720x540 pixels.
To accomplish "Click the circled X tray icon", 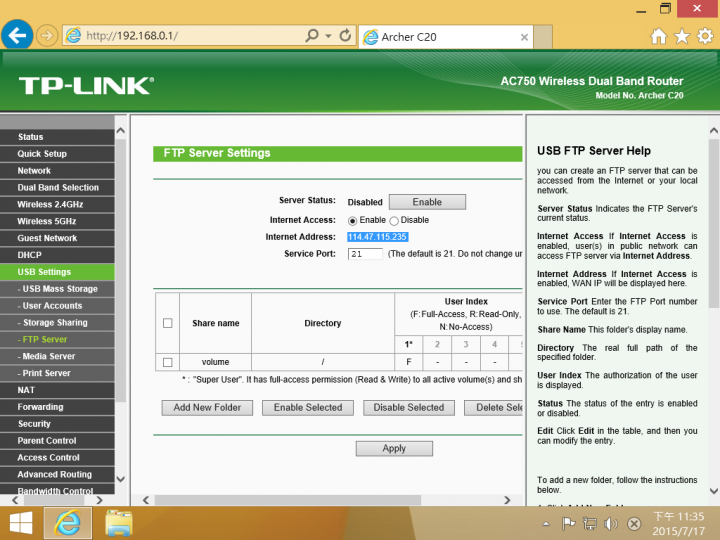I will [634, 523].
